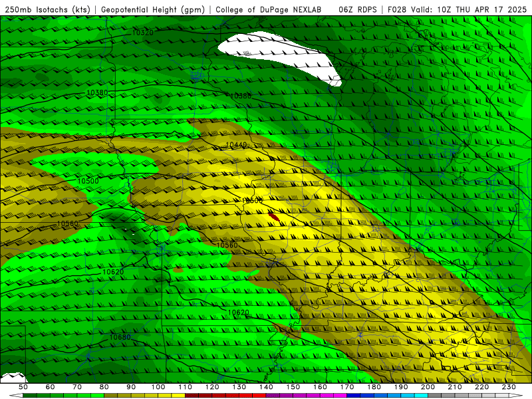
Task: Click the 10320 height contour label
Action: pyautogui.click(x=142, y=33)
